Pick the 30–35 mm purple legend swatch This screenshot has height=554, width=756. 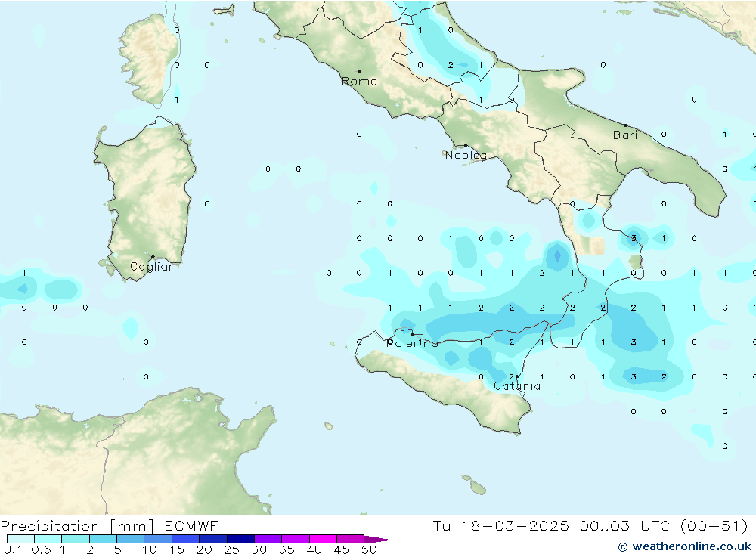(x=268, y=539)
